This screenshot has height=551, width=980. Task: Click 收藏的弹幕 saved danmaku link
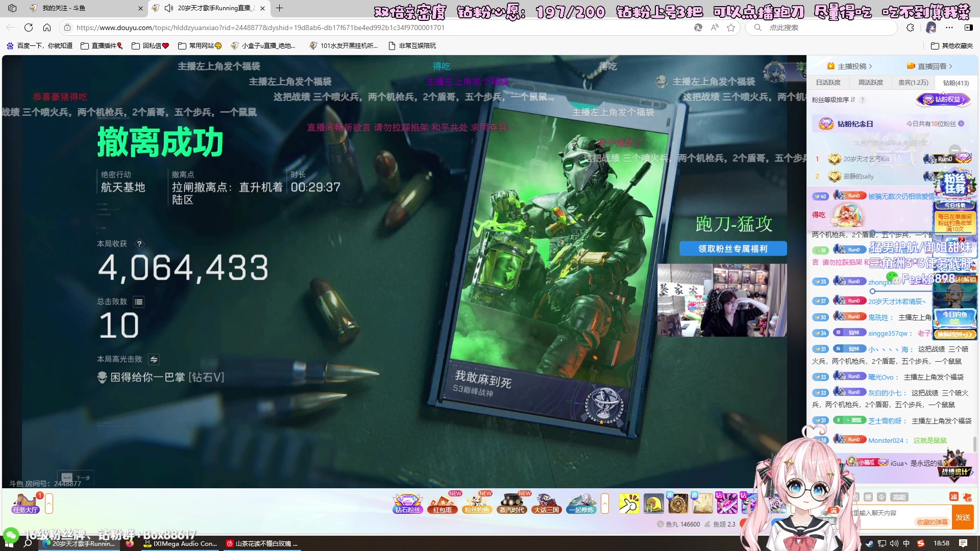[932, 522]
